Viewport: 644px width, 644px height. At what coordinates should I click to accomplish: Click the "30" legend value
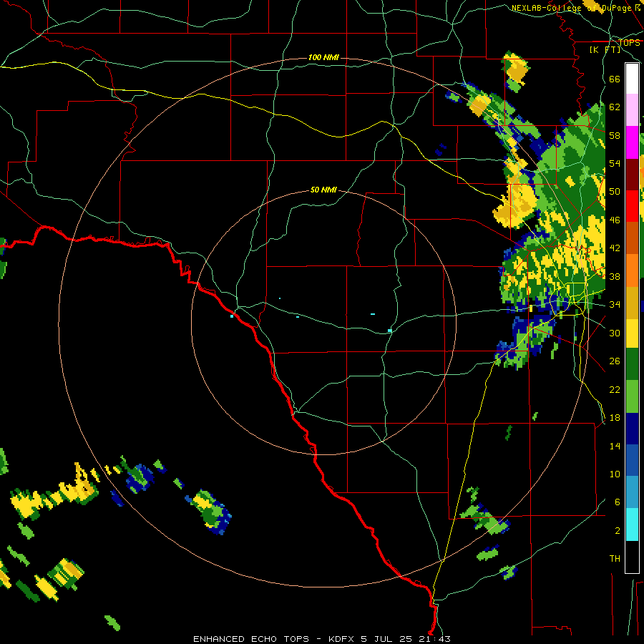click(x=615, y=333)
